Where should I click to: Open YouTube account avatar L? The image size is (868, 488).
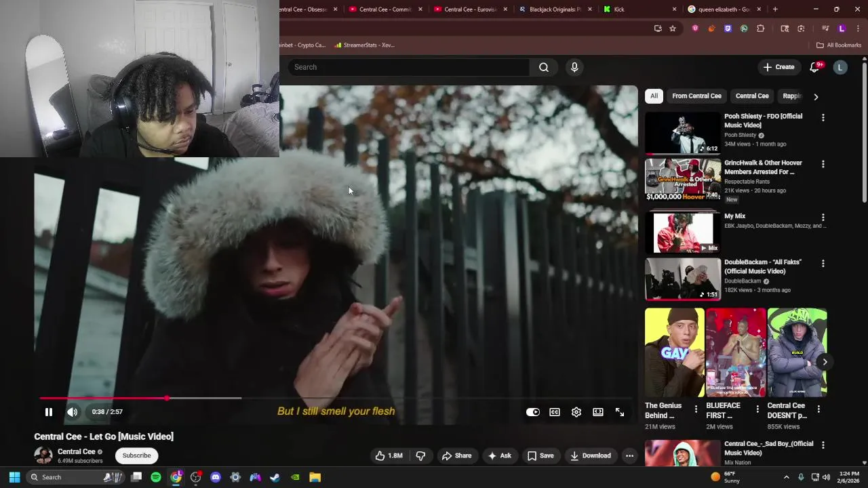[840, 67]
